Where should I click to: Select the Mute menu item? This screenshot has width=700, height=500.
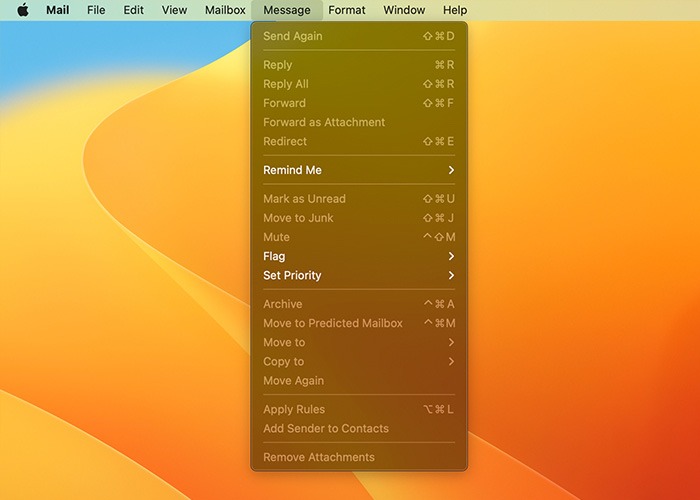359,237
